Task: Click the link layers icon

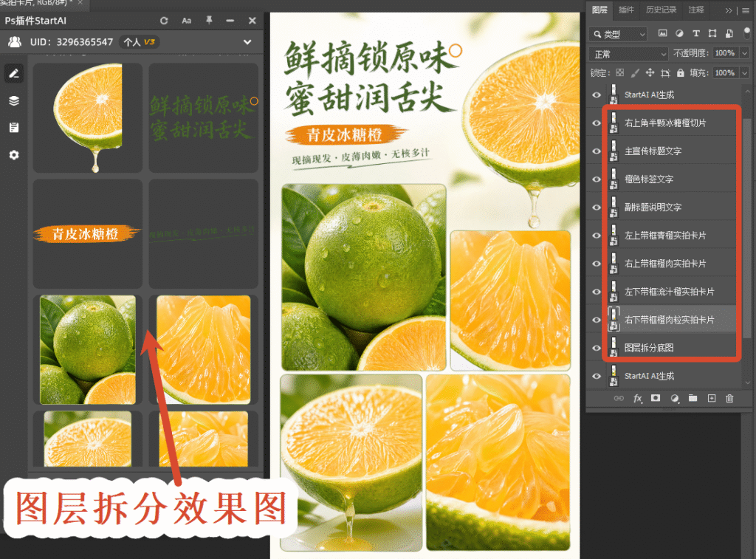Action: click(619, 399)
